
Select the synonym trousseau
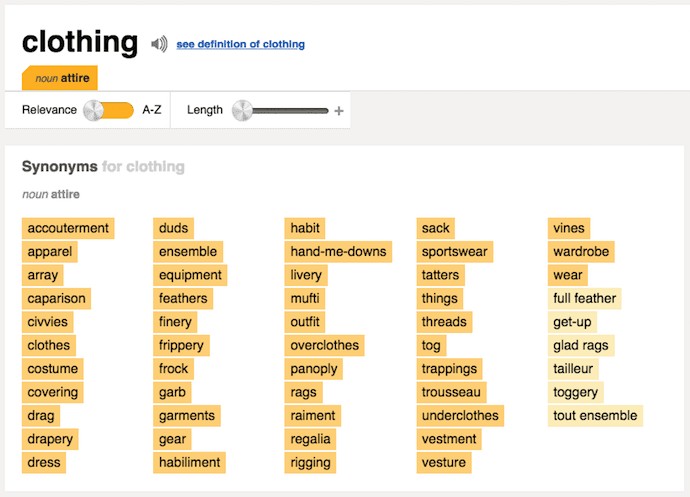point(451,392)
